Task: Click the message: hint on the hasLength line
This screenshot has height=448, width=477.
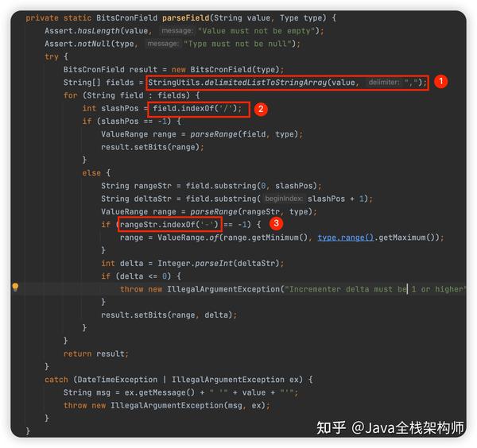Action: click(177, 31)
